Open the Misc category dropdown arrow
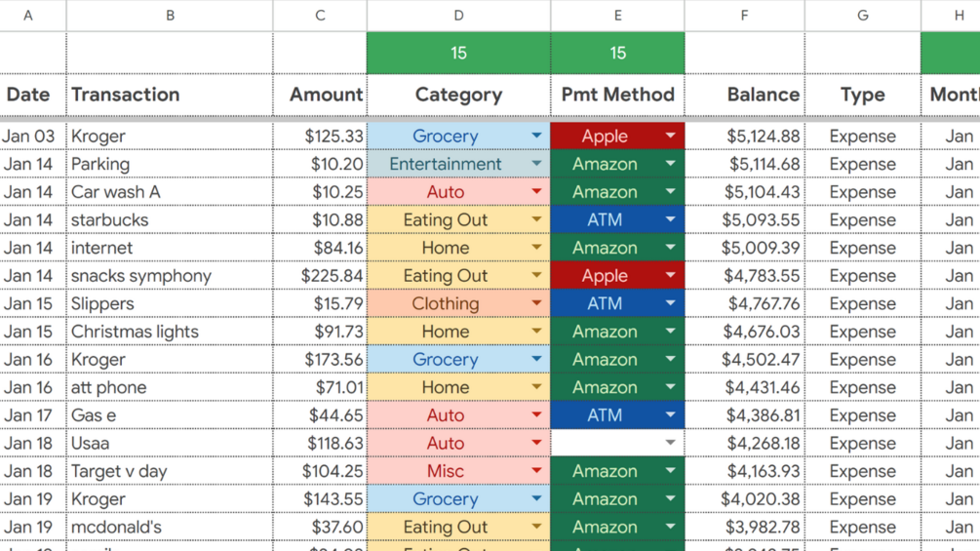This screenshot has width=980, height=551. point(536,471)
